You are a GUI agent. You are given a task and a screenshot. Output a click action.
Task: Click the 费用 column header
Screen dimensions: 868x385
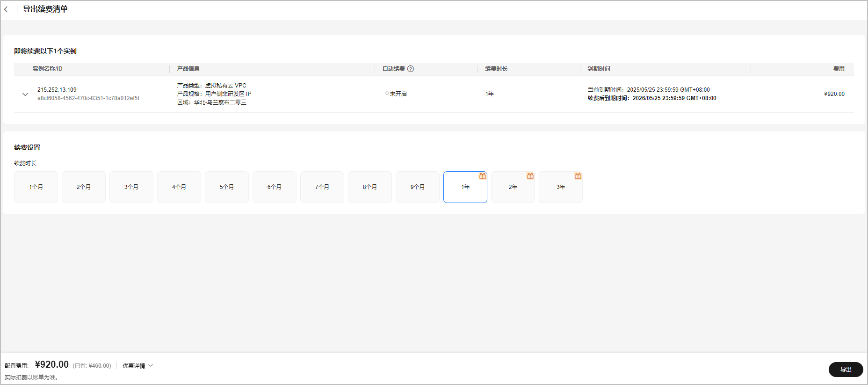[x=839, y=69]
